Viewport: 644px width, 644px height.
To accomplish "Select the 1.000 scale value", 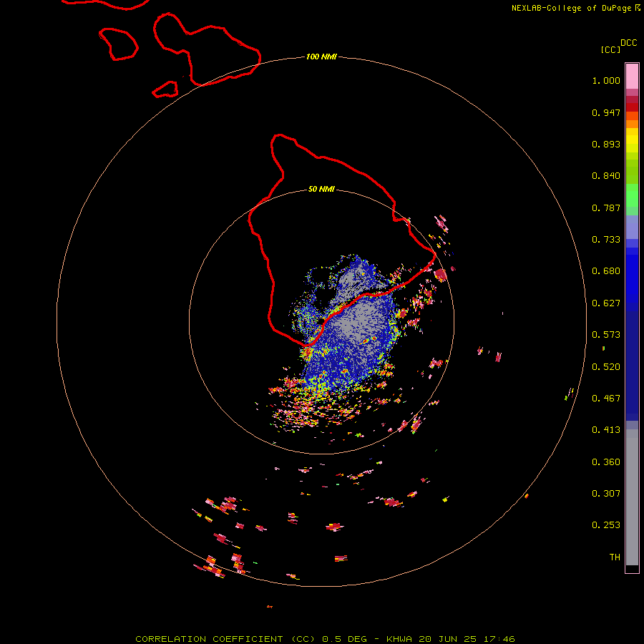I will 606,80.
